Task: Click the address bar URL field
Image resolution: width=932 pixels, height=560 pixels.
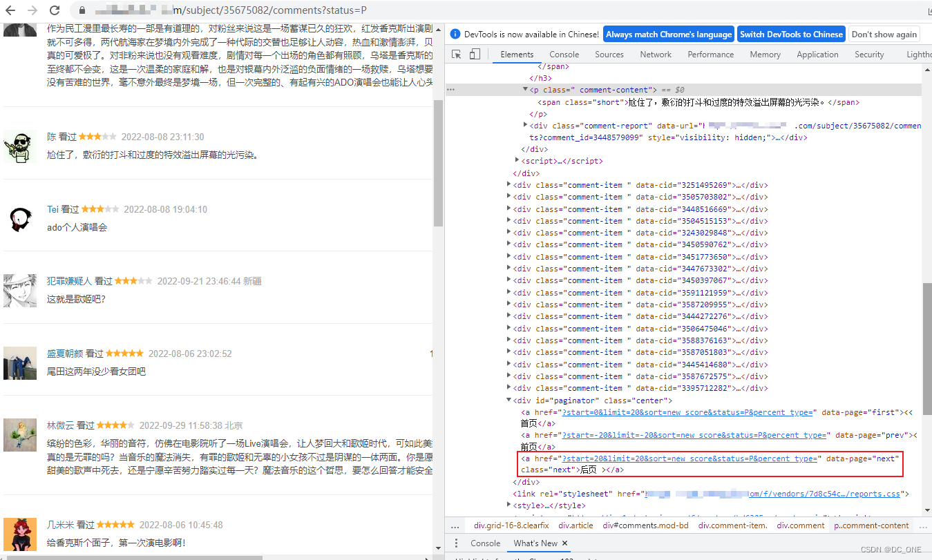Action: point(484,10)
